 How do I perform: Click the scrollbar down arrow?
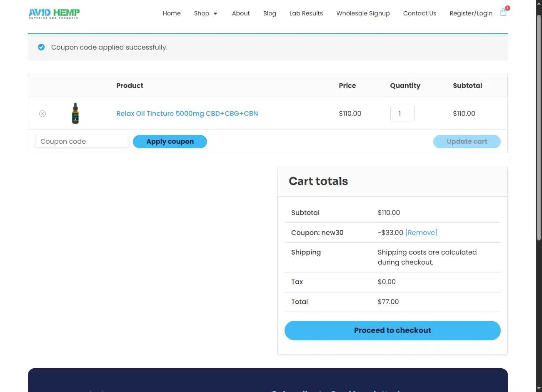tap(539, 388)
